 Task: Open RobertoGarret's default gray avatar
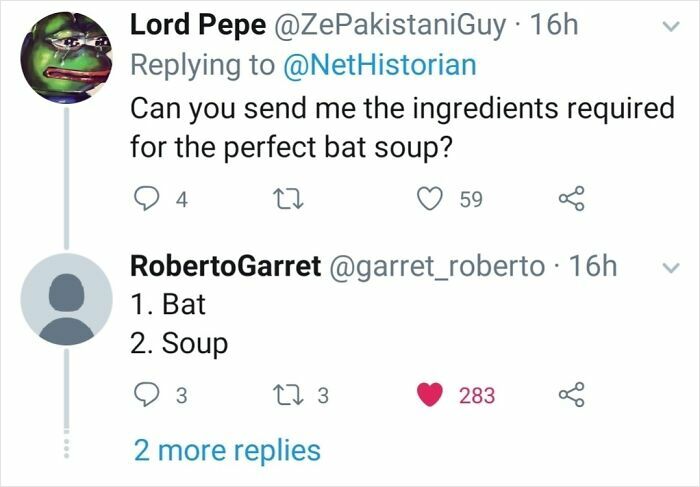pos(66,299)
